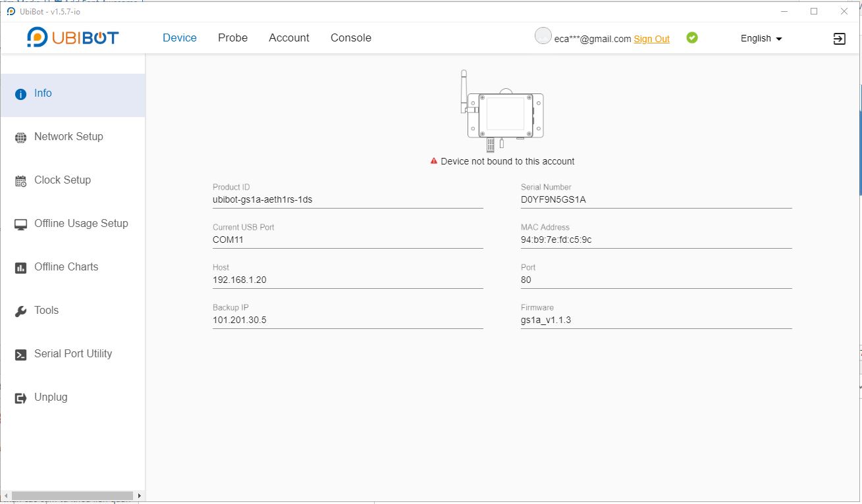Click the Device navigation item
The height and width of the screenshot is (504, 862).
pyautogui.click(x=179, y=38)
